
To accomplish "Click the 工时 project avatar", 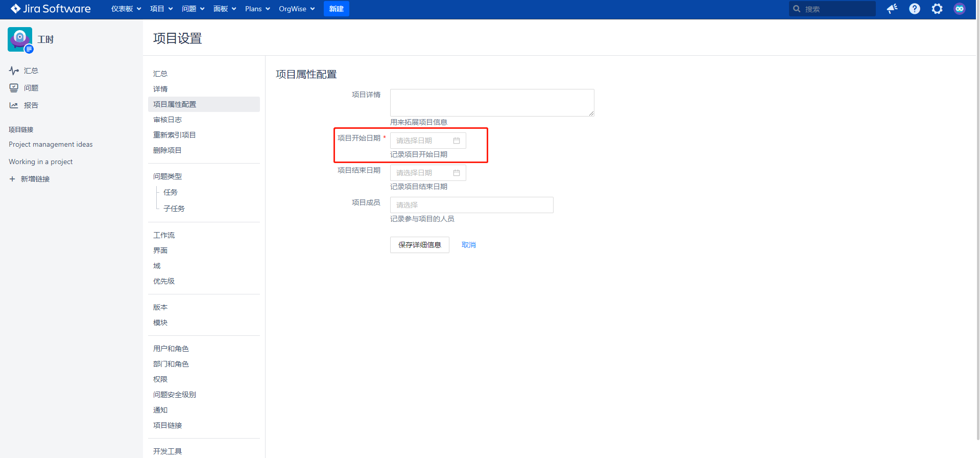I will (20, 39).
